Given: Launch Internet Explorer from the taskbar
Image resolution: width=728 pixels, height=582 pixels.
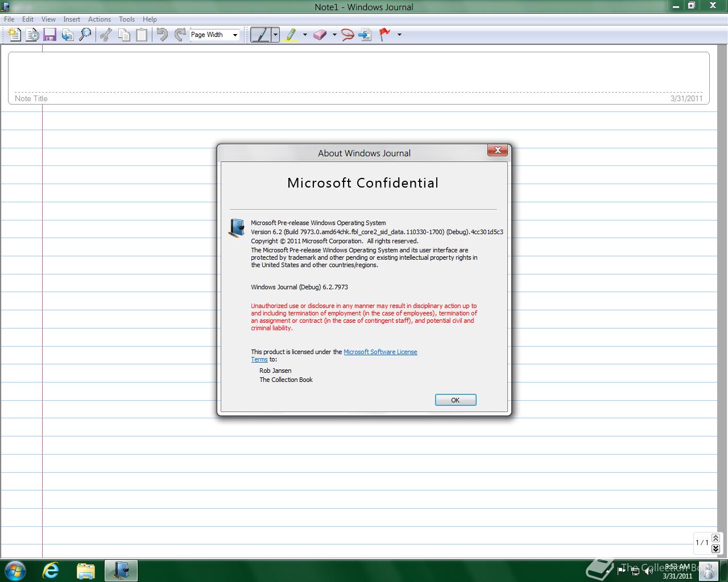Looking at the screenshot, I should tap(51, 570).
